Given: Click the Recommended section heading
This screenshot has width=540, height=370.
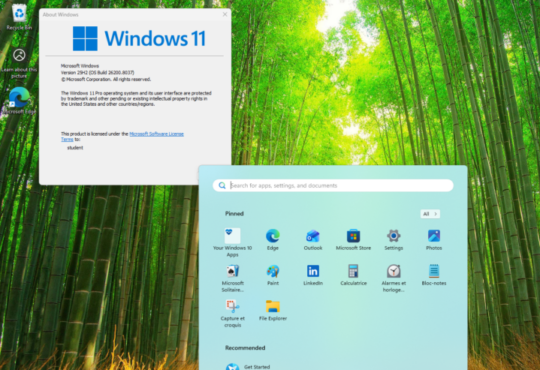Looking at the screenshot, I should [x=245, y=348].
